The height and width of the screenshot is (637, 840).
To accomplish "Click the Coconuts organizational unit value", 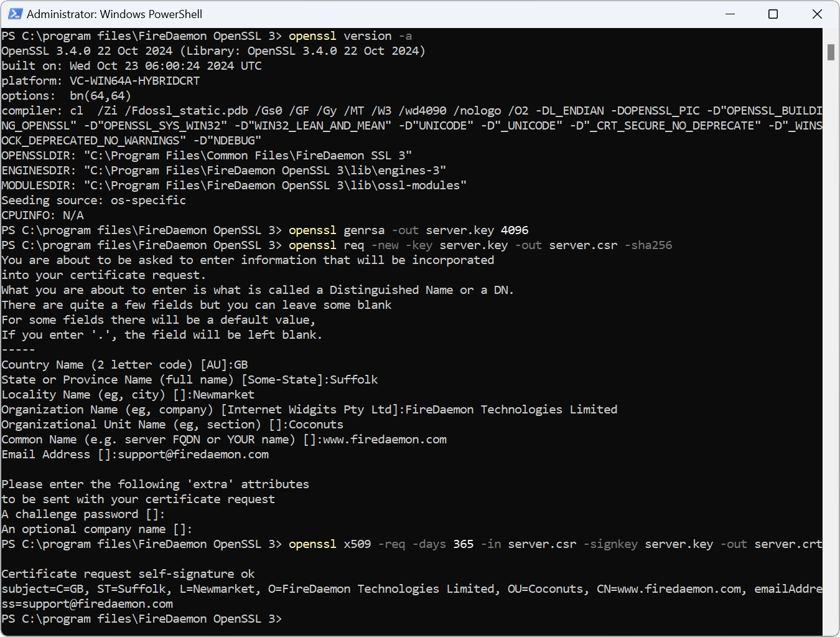I will click(315, 424).
